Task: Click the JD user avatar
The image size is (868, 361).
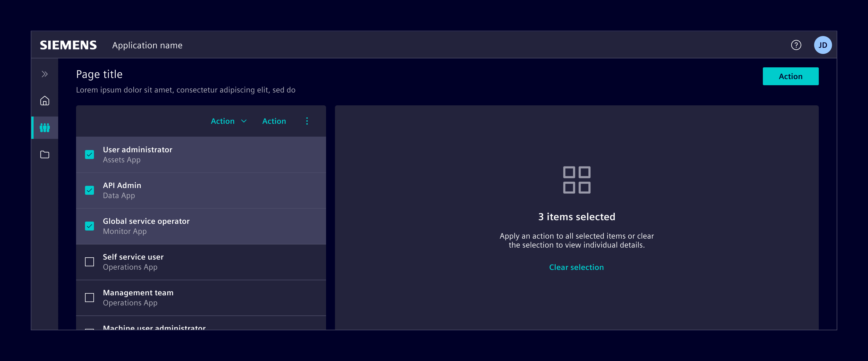Action: (823, 44)
